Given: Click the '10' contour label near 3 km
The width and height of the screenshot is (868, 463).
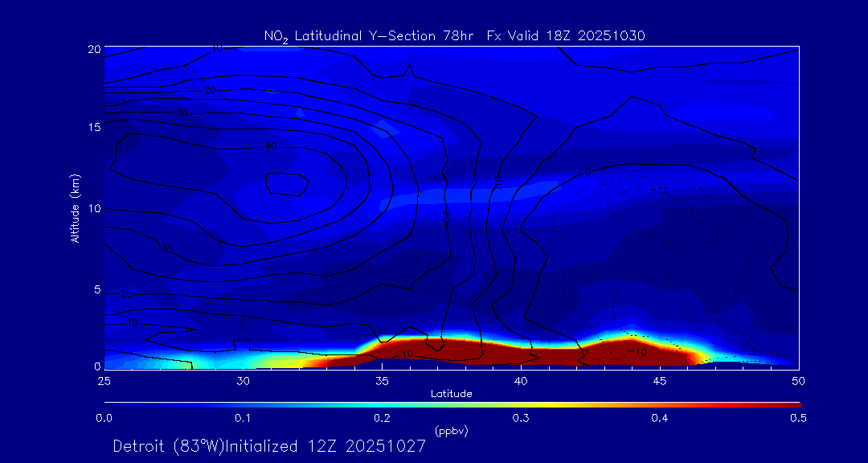Looking at the screenshot, I should pyautogui.click(x=132, y=323).
